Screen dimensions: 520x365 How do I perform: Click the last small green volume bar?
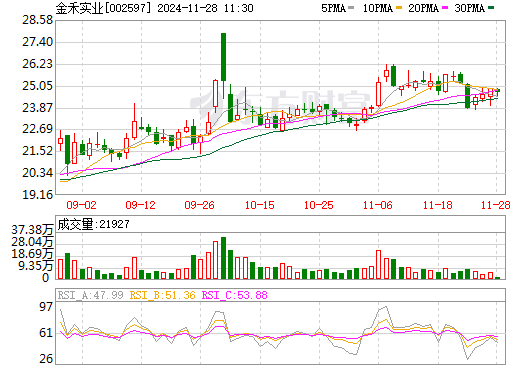[498, 278]
